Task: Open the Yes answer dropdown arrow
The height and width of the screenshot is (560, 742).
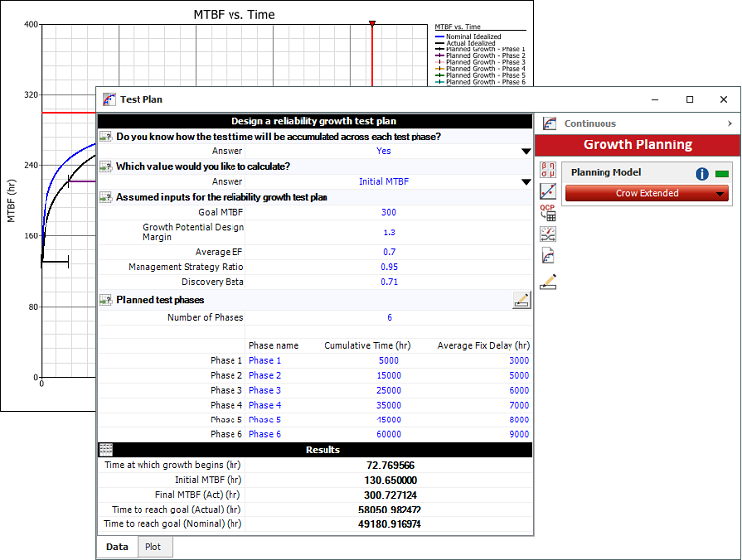Action: pyautogui.click(x=526, y=151)
